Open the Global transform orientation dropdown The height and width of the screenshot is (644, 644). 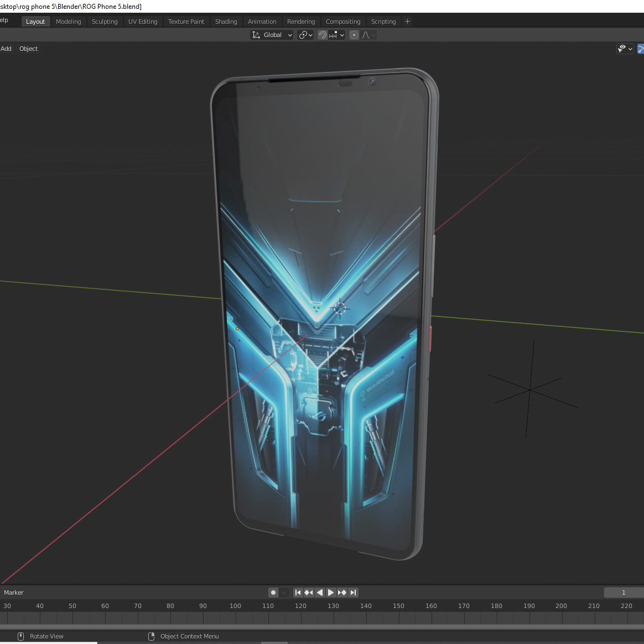(x=272, y=35)
